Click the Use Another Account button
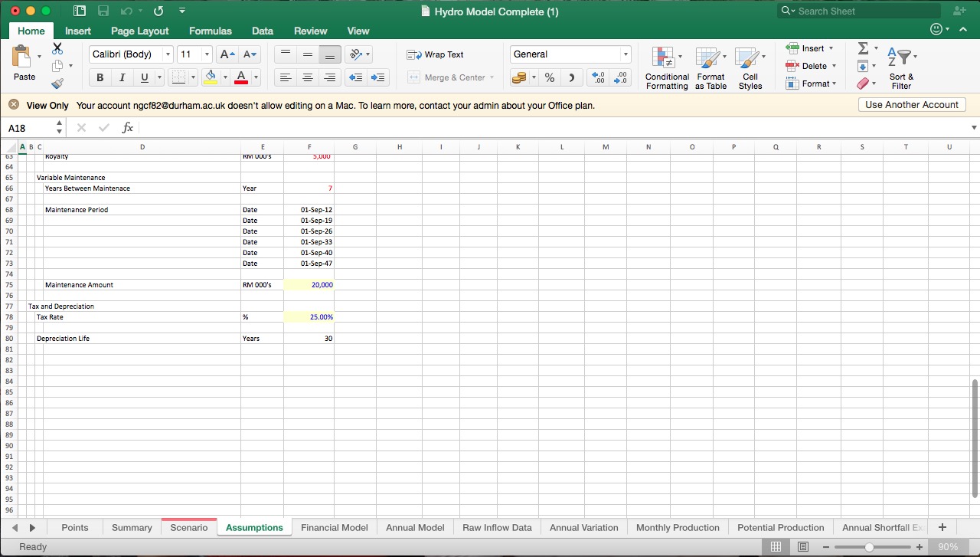Screen dimensions: 980x557 coord(911,104)
